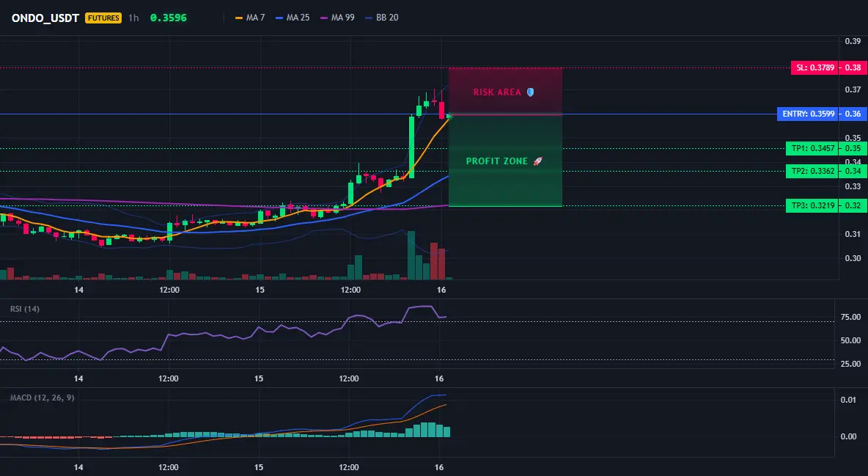Click the ENTRY: 0.3599 label
The height and width of the screenshot is (476, 868).
click(808, 114)
